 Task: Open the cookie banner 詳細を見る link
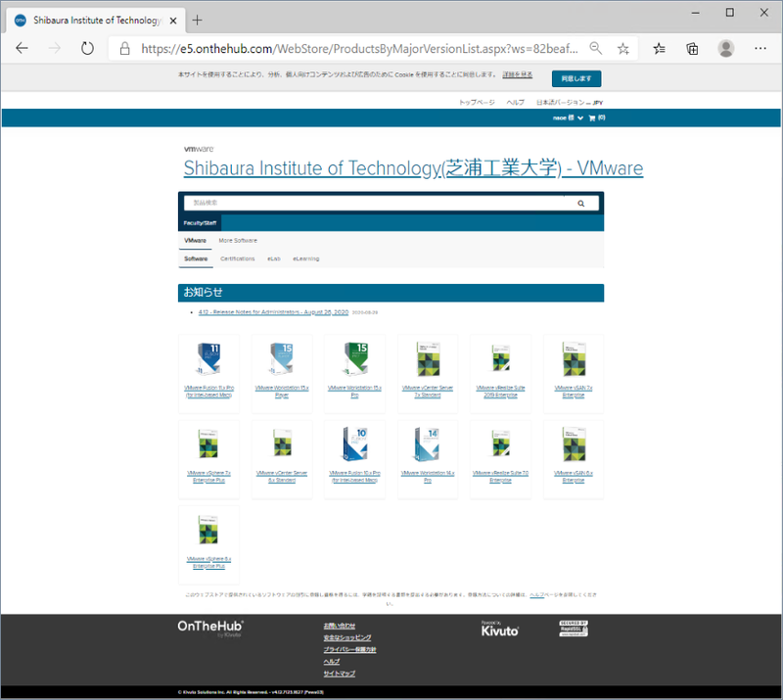tap(518, 74)
